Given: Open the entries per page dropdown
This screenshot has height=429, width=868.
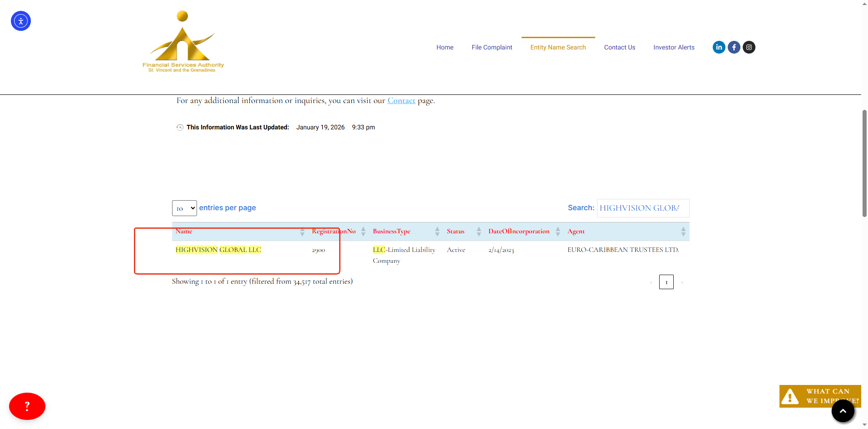Looking at the screenshot, I should pos(184,208).
